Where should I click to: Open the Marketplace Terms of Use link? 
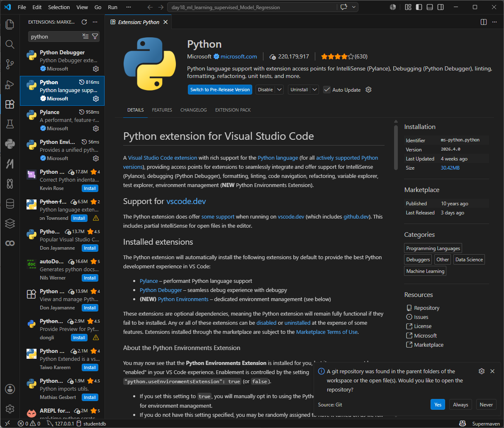click(327, 332)
